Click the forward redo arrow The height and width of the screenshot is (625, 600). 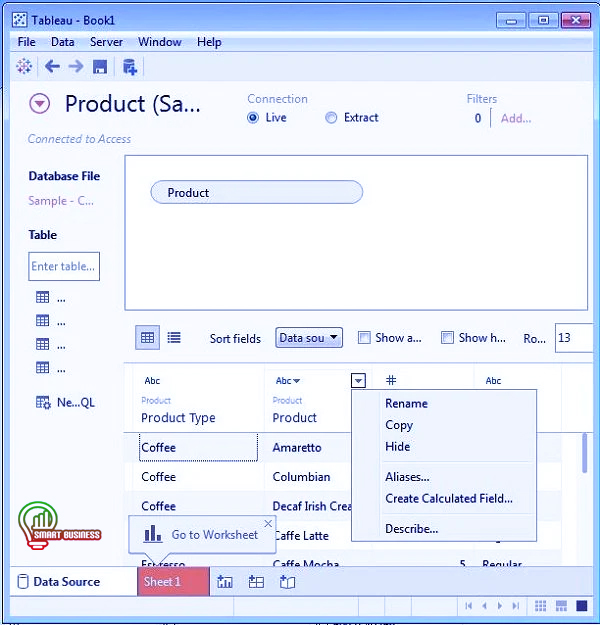[76, 66]
